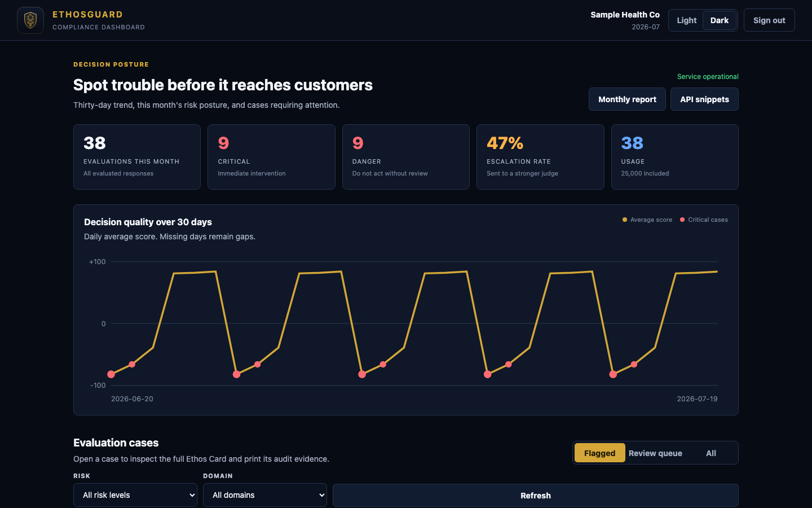The image size is (812, 508).
Task: Sign out of the dashboard
Action: (x=769, y=20)
